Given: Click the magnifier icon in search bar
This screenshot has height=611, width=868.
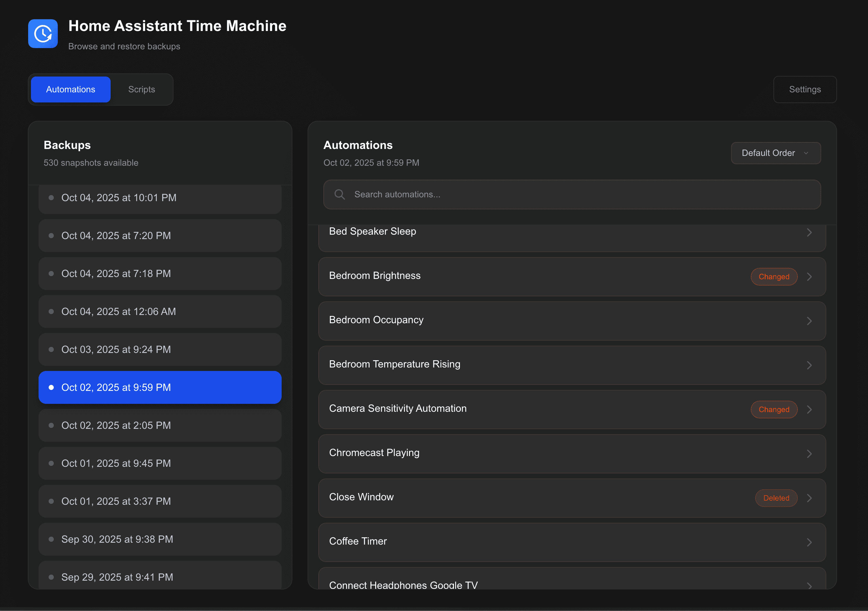Looking at the screenshot, I should point(339,194).
